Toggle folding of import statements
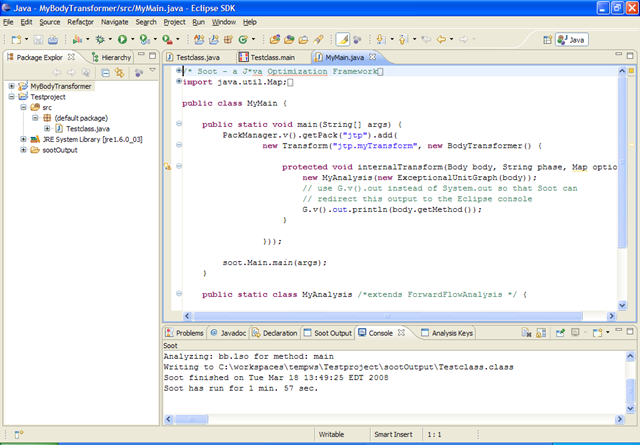 [179, 81]
